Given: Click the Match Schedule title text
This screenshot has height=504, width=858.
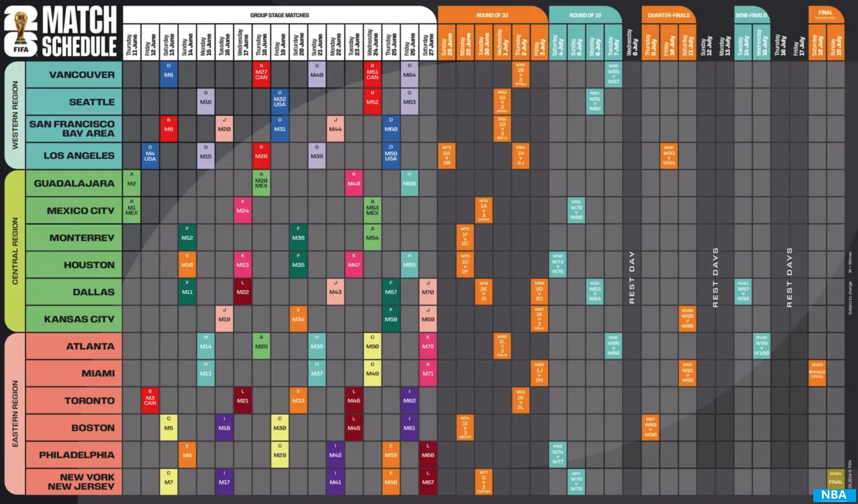Looking at the screenshot, I should coord(79,31).
